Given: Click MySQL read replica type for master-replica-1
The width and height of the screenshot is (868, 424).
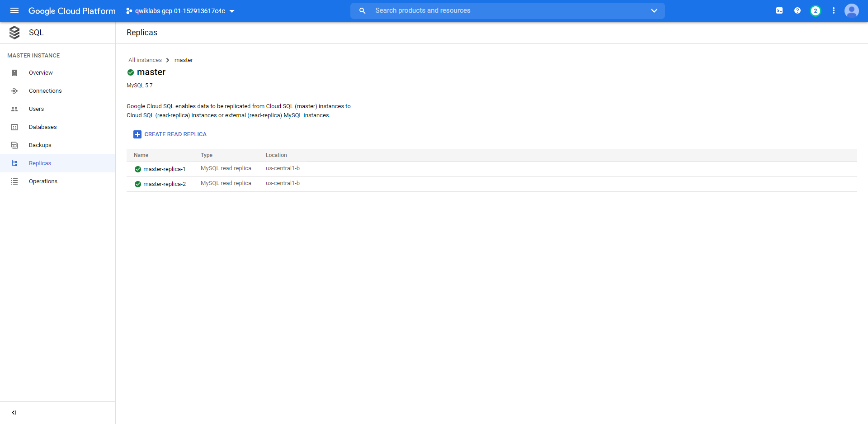Looking at the screenshot, I should pos(226,168).
